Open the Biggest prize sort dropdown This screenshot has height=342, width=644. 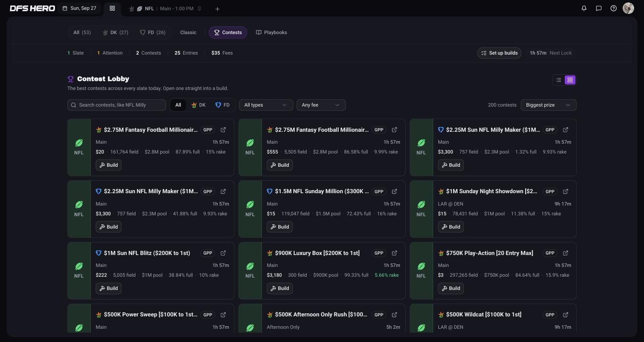(548, 105)
